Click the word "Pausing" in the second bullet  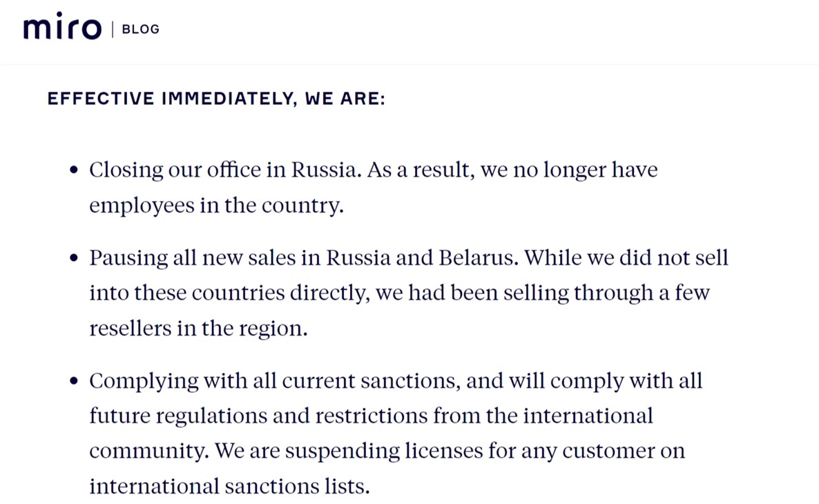point(128,258)
